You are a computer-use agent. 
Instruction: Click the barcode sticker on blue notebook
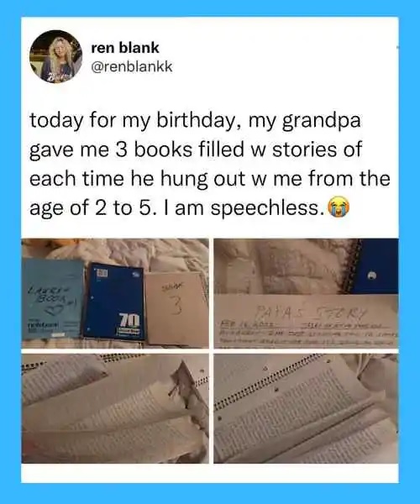[x=102, y=273]
